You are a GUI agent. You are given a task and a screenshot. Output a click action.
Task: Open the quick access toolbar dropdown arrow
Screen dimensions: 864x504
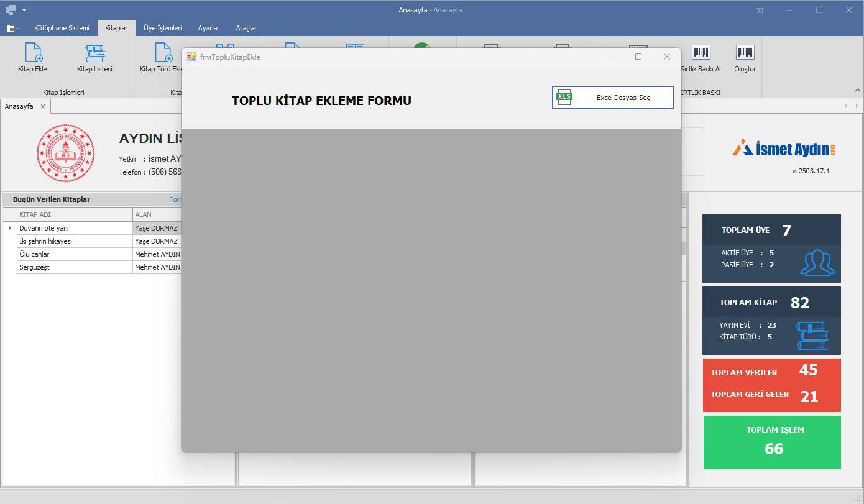[x=24, y=10]
